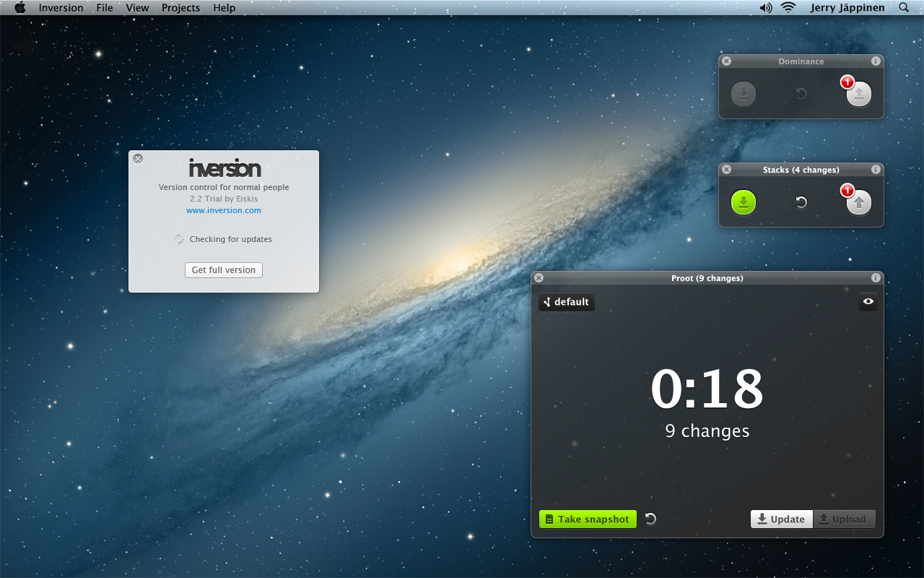The image size is (924, 578).
Task: Open the Projects menu
Action: tap(180, 8)
